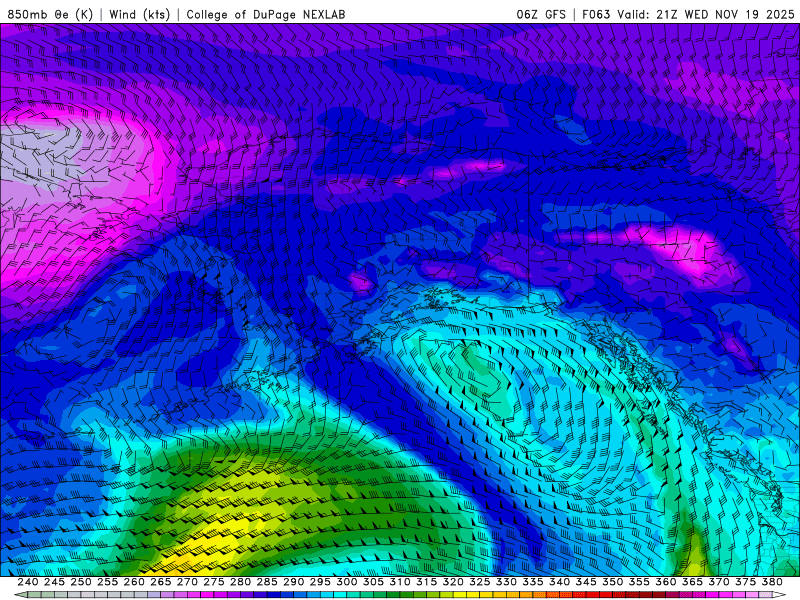Pick the 255 legend value

[107, 582]
